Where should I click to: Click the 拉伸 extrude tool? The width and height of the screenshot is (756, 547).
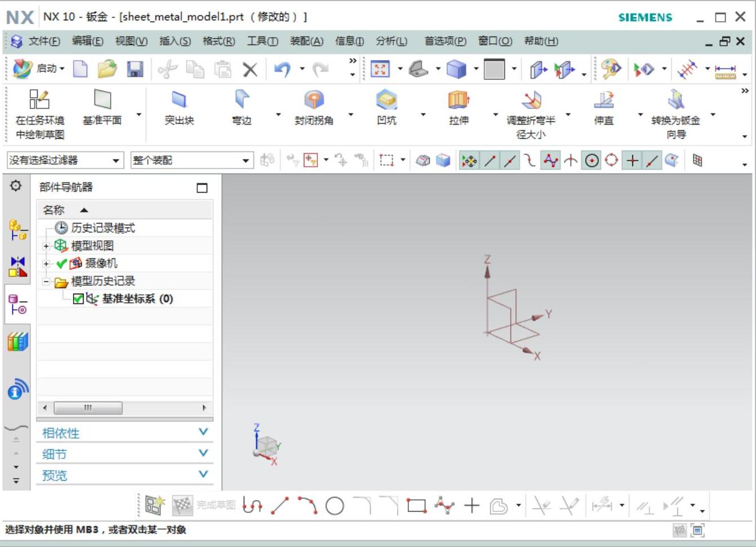(458, 108)
